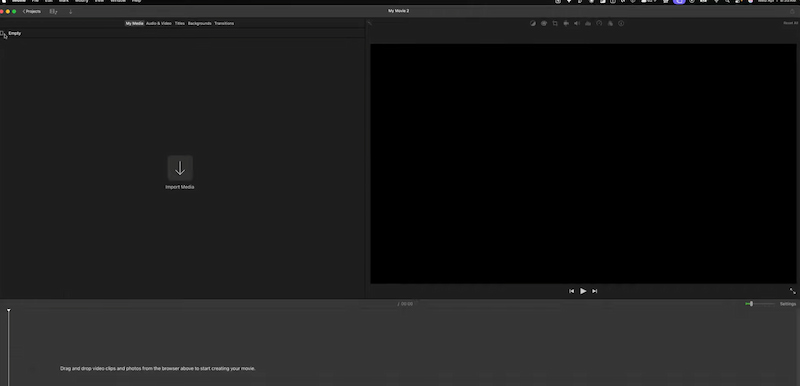Open Clip Filter and Audio Effects
The image size is (800, 386).
(610, 23)
